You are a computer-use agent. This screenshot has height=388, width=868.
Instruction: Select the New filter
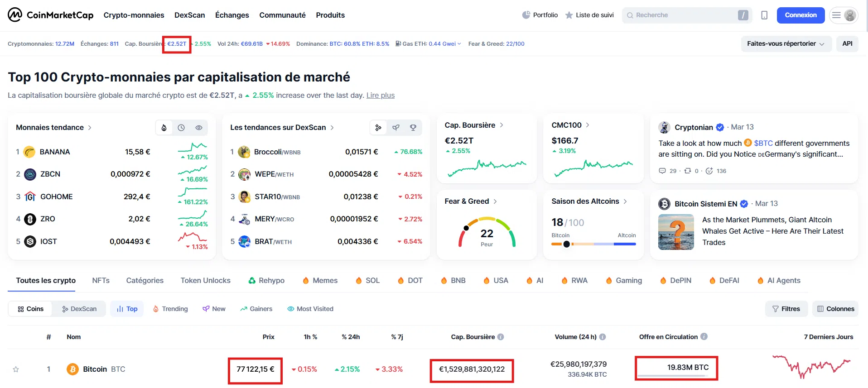pyautogui.click(x=214, y=309)
